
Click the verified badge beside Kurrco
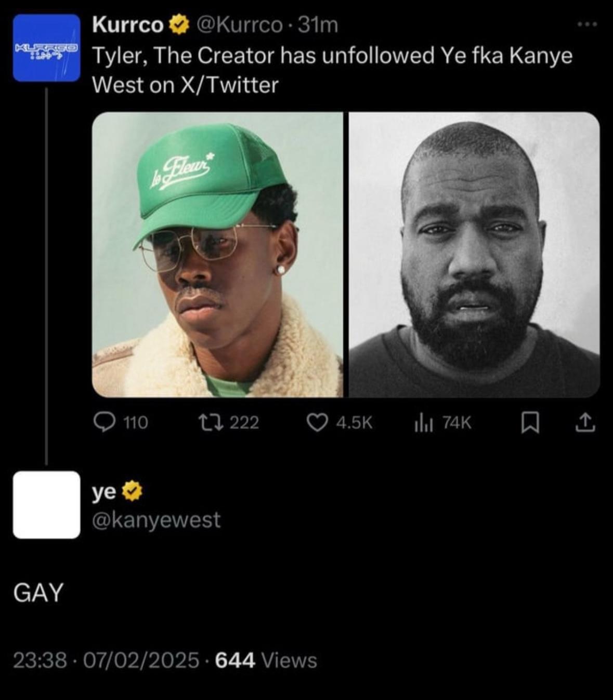[x=178, y=24]
